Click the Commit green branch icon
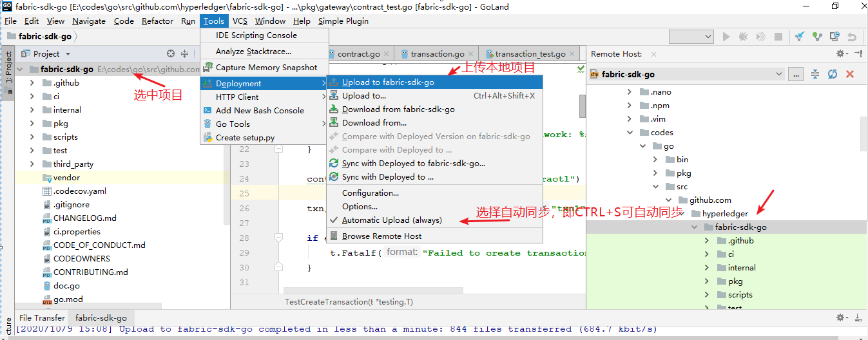Viewport: 868px width, 340px height. pos(818,37)
